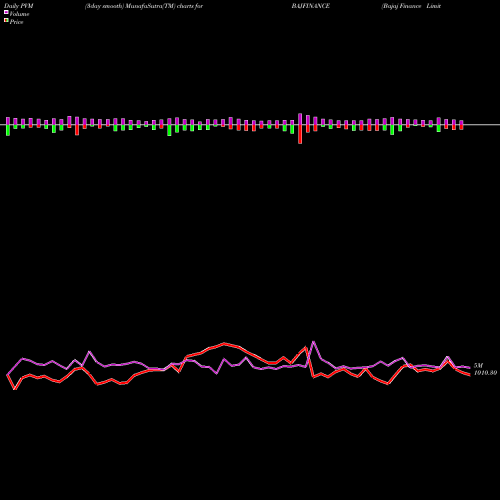Screen dimensions: 500x500
Task: Click the tallest red spike bar in the PVM histogram
Action: point(300,134)
